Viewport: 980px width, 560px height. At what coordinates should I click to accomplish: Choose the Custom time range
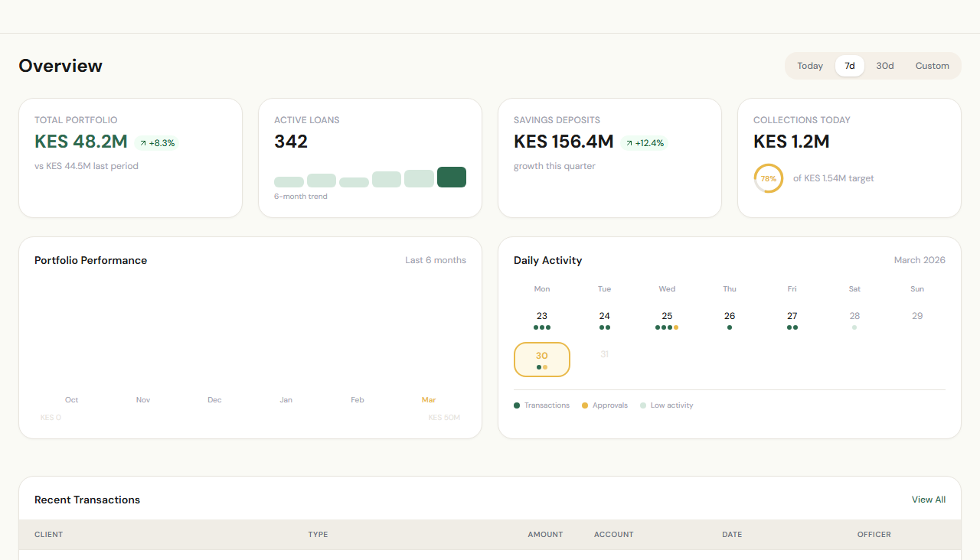[933, 66]
